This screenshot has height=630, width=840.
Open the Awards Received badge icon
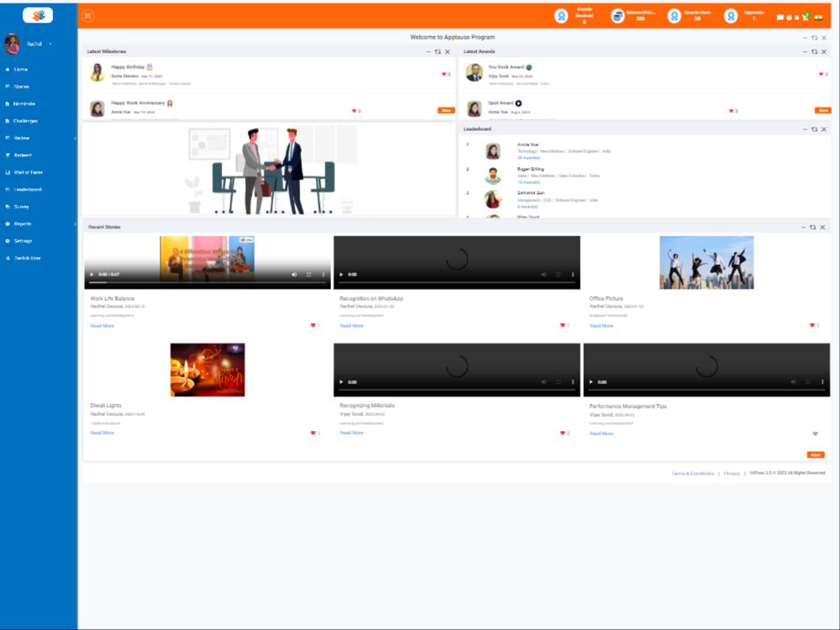click(561, 16)
